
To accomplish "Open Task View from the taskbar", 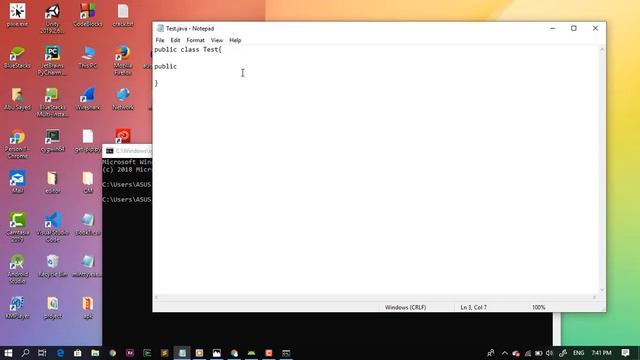I will 42,353.
